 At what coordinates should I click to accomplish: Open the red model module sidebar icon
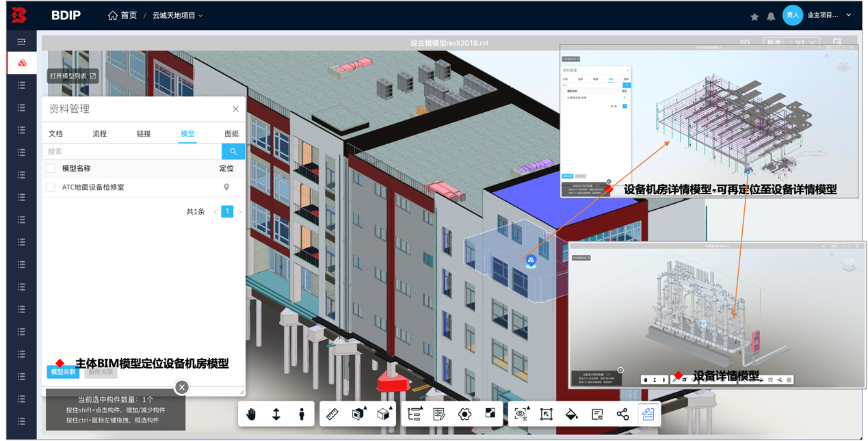22,63
